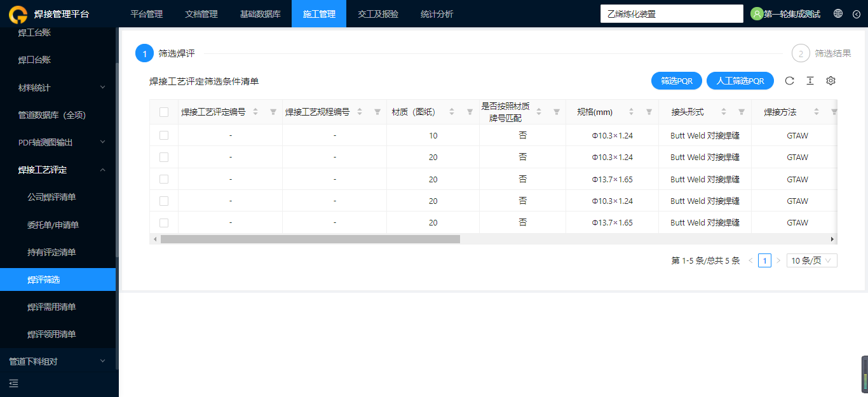Open 统计分析 top tab
This screenshot has width=868, height=397.
click(437, 14)
